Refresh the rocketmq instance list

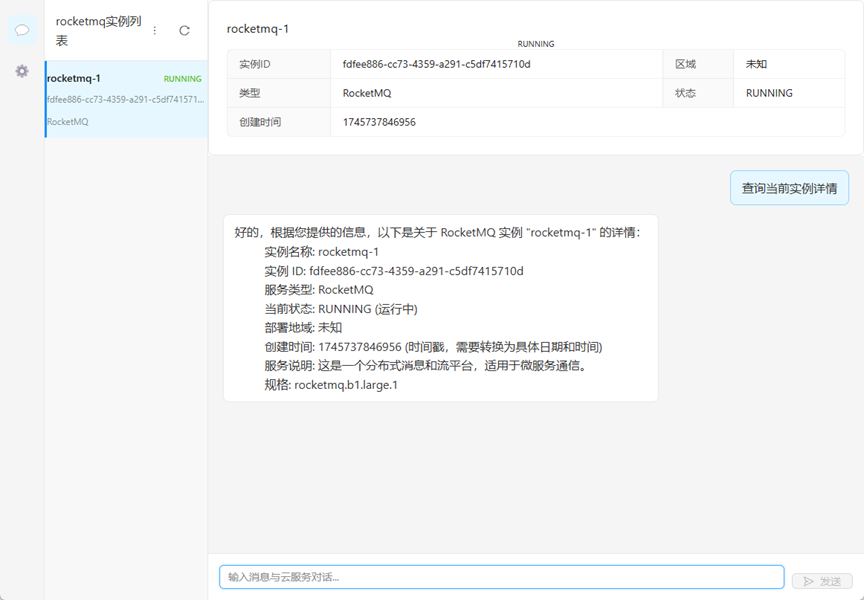(x=185, y=31)
